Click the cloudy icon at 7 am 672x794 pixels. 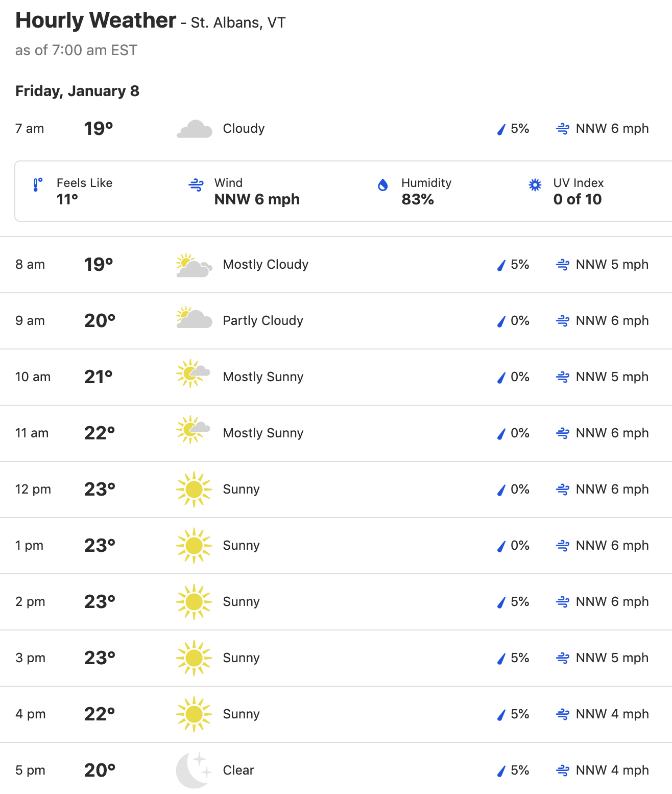194,129
